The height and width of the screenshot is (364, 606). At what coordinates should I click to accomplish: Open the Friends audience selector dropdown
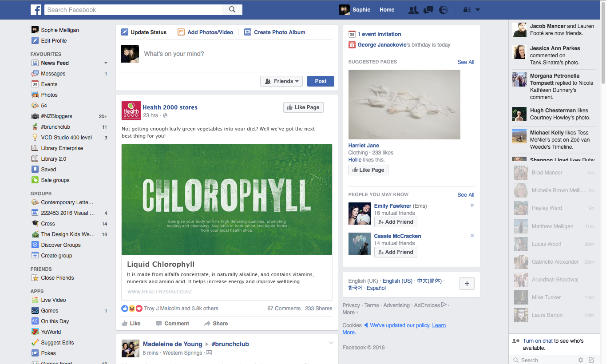[281, 81]
